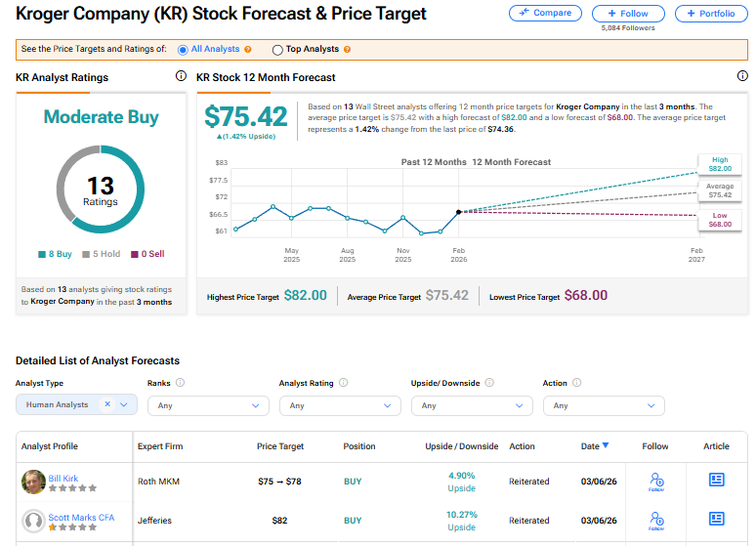Follow analyst Scott Marks icon
This screenshot has height=546, width=756.
[655, 520]
